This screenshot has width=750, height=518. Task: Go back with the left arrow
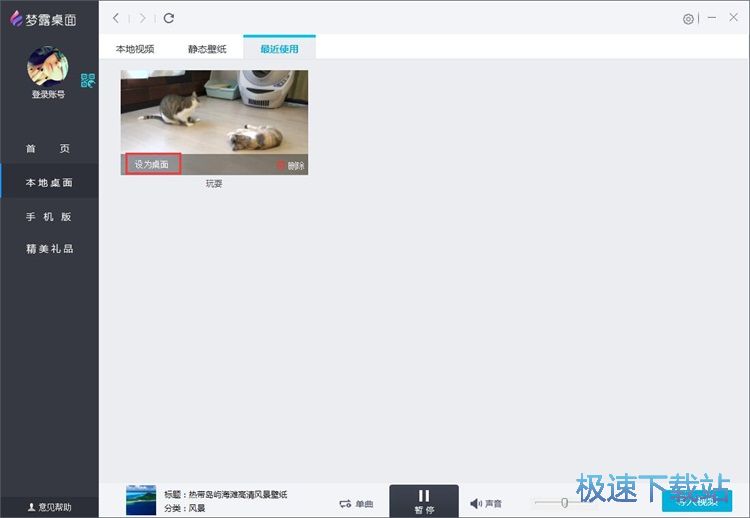(116, 18)
